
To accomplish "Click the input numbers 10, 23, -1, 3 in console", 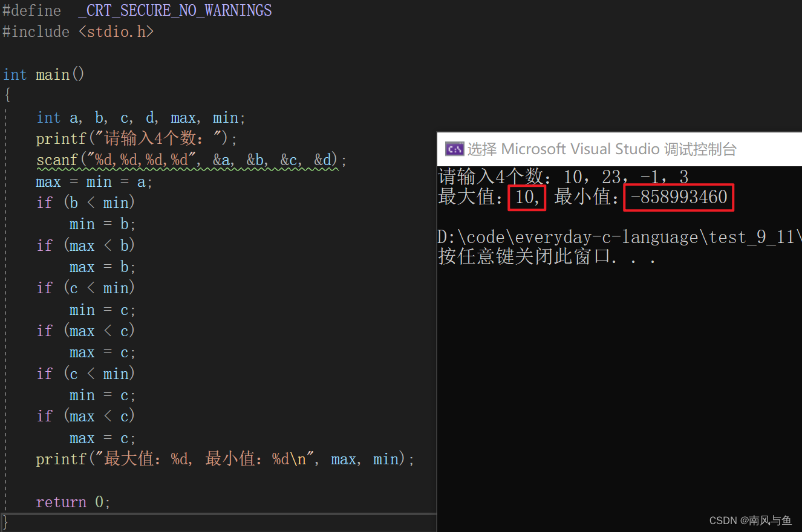I will pyautogui.click(x=626, y=177).
